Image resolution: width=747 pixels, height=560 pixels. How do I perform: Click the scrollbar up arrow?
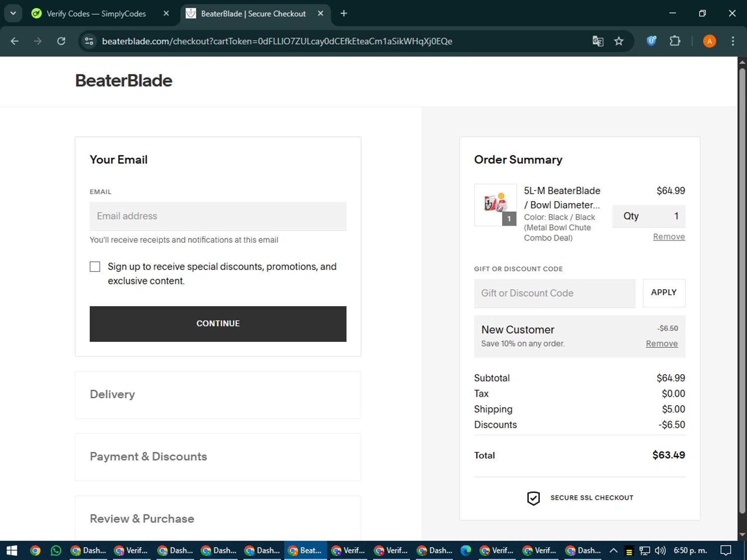(x=742, y=62)
